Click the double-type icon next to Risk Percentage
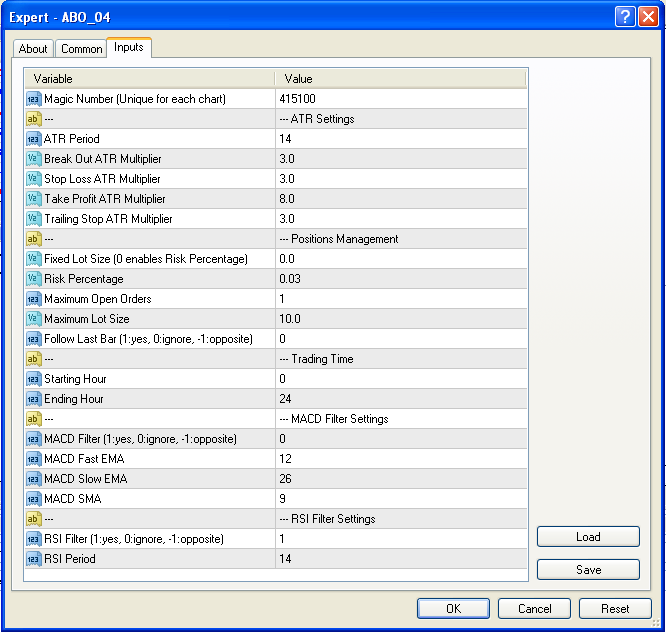Viewport: 667px width, 632px height. pos(34,279)
